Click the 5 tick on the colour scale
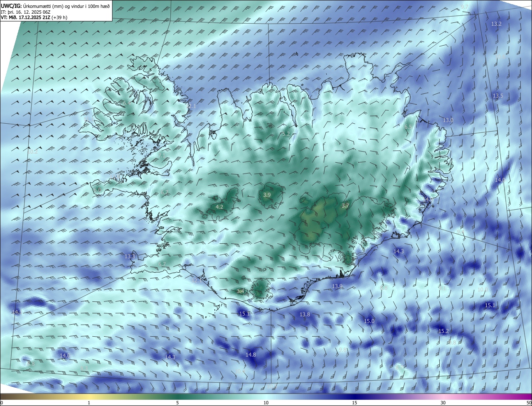This screenshot has width=532, height=406. (177, 403)
